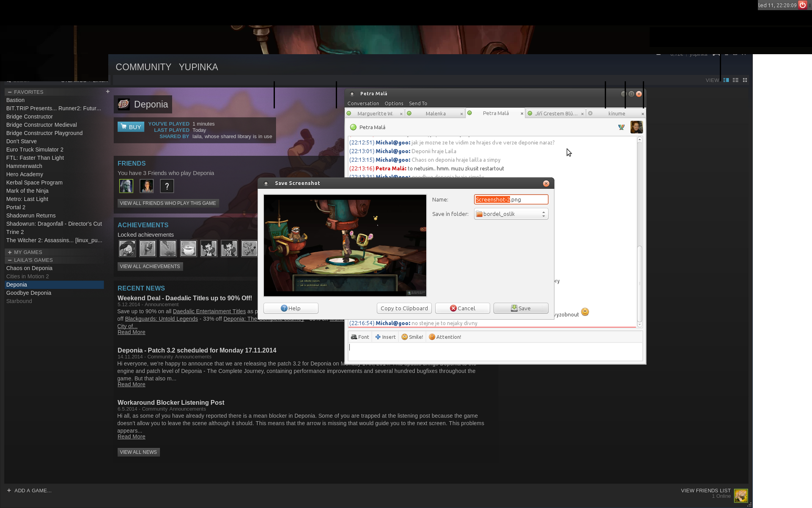Click Save in Save Screenshot dialog
This screenshot has width=812, height=508.
coord(521,308)
